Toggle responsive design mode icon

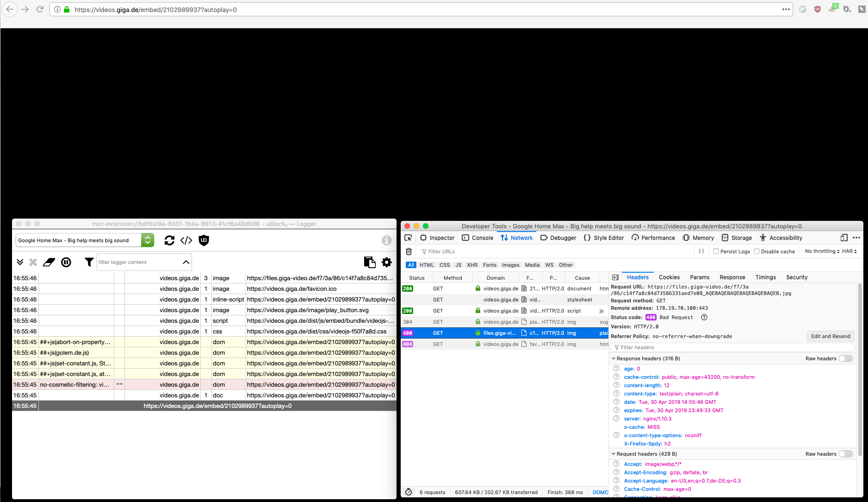844,238
